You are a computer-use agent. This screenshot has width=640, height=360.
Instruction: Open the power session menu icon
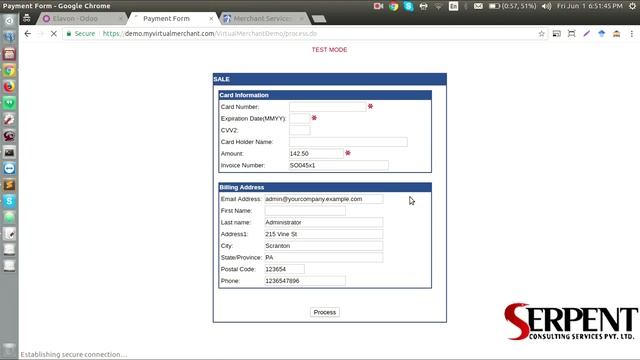pyautogui.click(x=632, y=6)
